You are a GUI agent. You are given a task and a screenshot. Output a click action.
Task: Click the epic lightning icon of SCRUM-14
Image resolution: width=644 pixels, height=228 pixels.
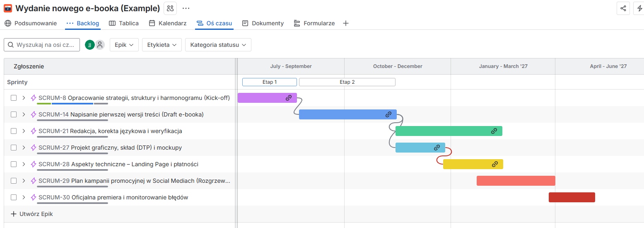(x=34, y=114)
